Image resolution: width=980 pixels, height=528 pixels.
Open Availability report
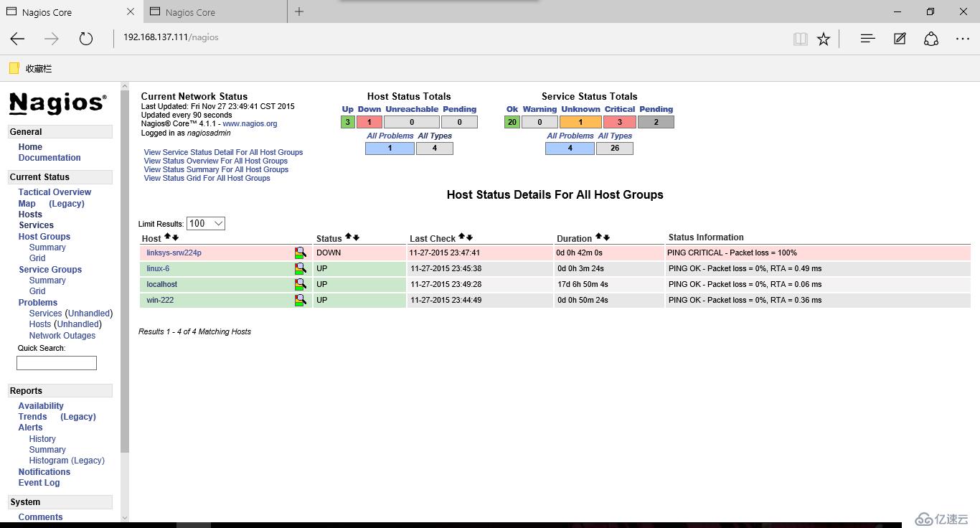click(x=41, y=406)
